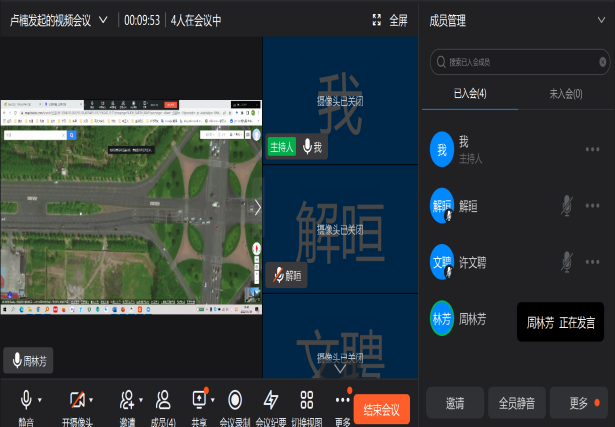Screen dimensions: 615x427
Task: Click microphone icon on 我 video tile
Action: pyautogui.click(x=307, y=147)
